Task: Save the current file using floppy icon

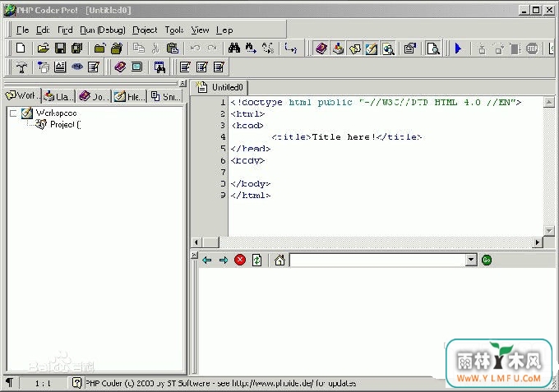Action: coord(60,48)
